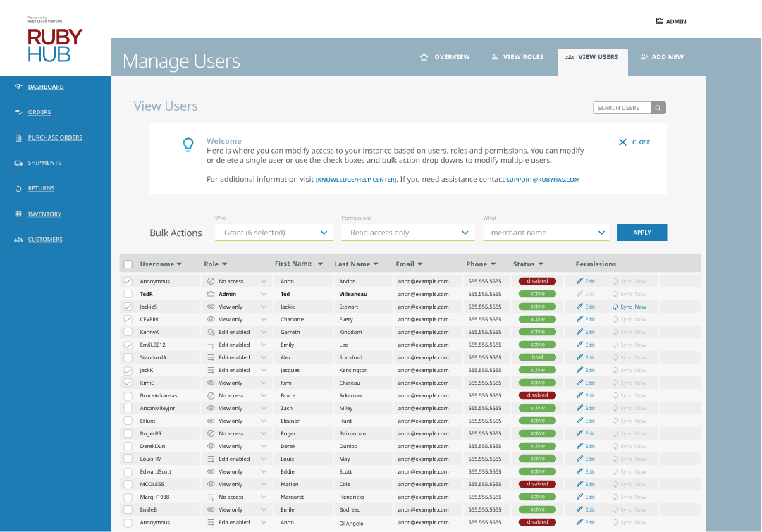Sort by Status column arrow
Screen dimensions: 762x532
541,264
